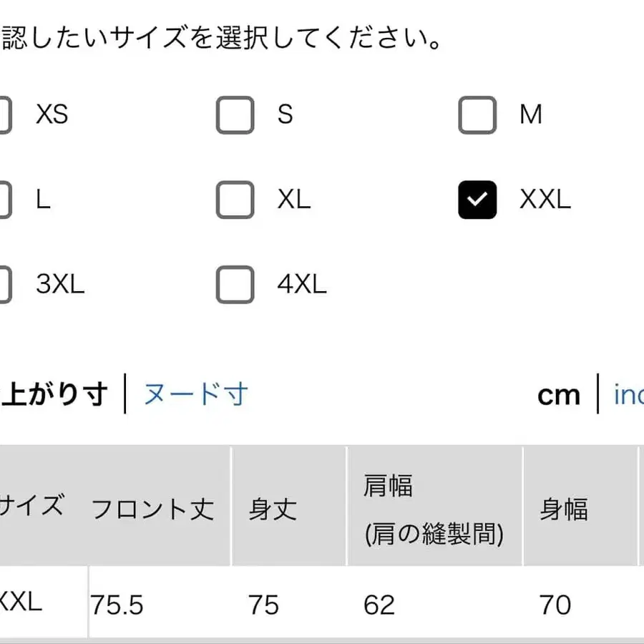Check the M size checkbox
The height and width of the screenshot is (644, 644).
point(476,114)
